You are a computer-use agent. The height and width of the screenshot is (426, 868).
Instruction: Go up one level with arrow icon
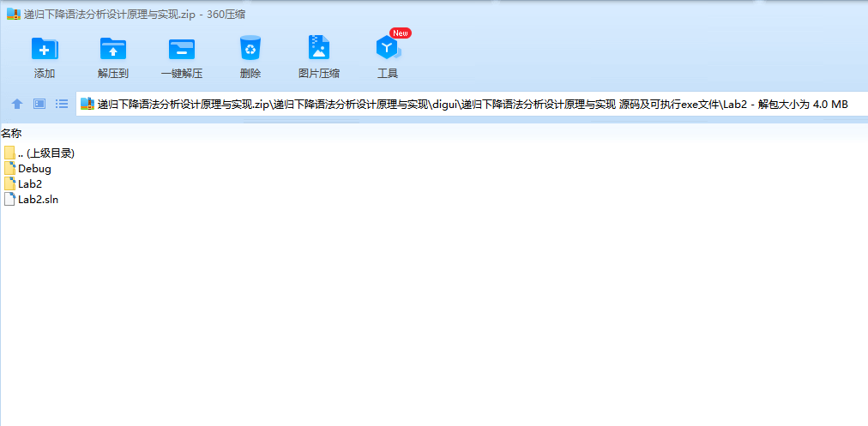[x=17, y=104]
